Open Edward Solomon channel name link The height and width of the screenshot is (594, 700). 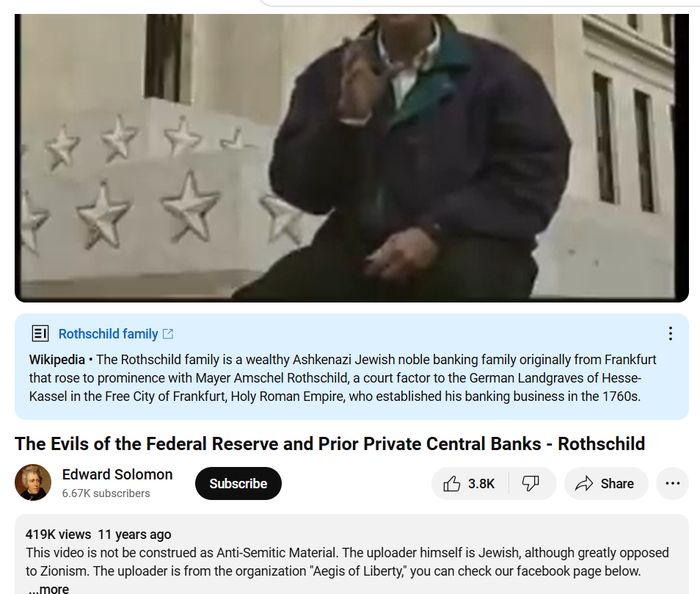pos(117,474)
